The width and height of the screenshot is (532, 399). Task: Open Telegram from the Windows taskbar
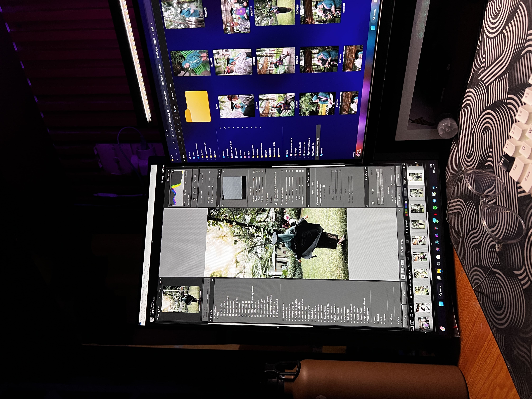(435, 201)
